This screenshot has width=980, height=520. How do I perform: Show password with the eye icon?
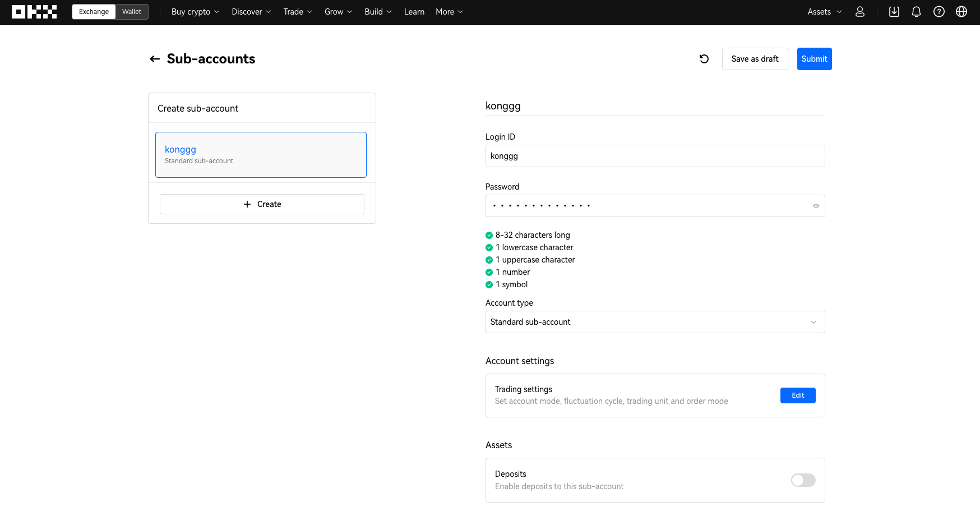point(816,206)
